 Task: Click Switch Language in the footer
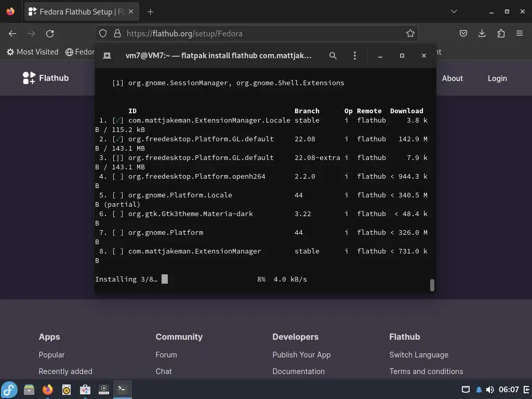419,354
